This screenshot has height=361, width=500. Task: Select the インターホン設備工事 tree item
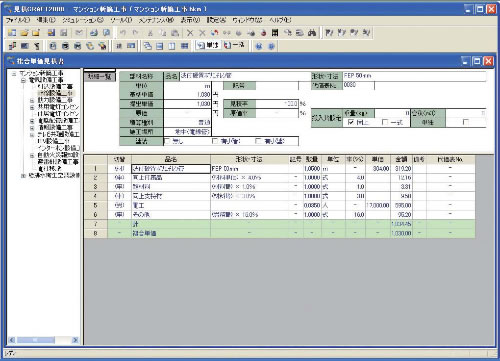coord(58,148)
